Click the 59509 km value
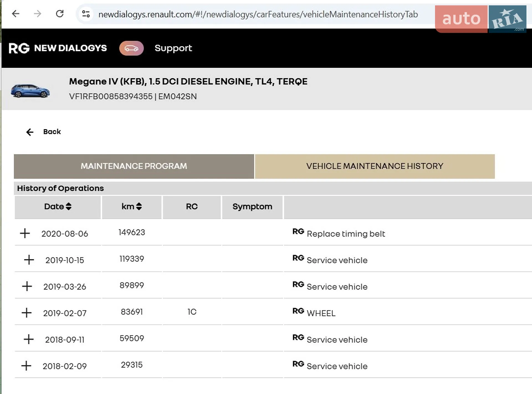This screenshot has width=532, height=394. coord(132,338)
